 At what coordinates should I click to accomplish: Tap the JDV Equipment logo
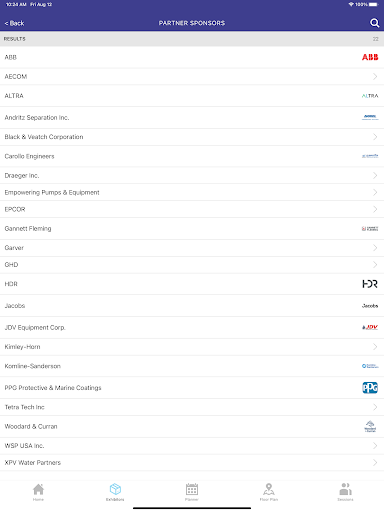pyautogui.click(x=370, y=327)
